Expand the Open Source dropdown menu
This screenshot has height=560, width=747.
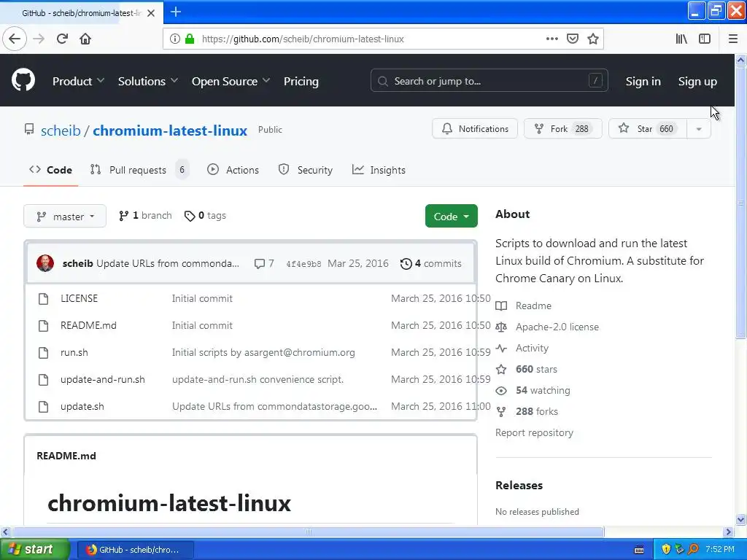(231, 82)
